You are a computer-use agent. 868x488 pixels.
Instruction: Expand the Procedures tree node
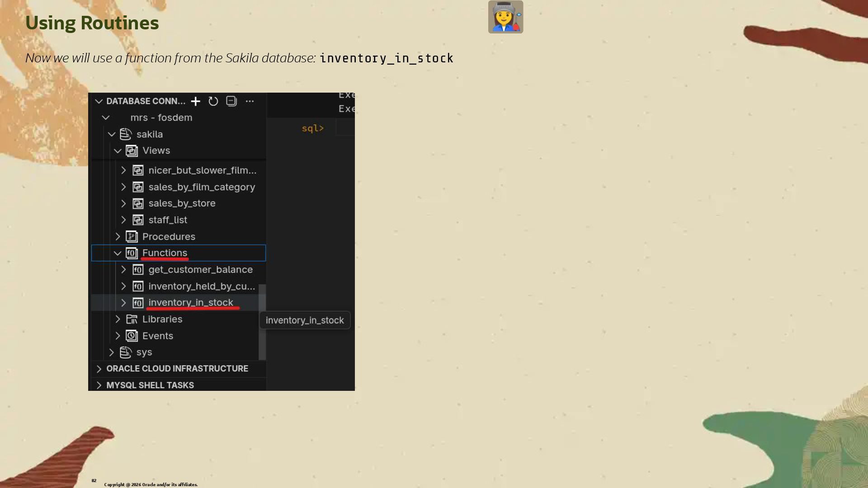click(x=118, y=237)
